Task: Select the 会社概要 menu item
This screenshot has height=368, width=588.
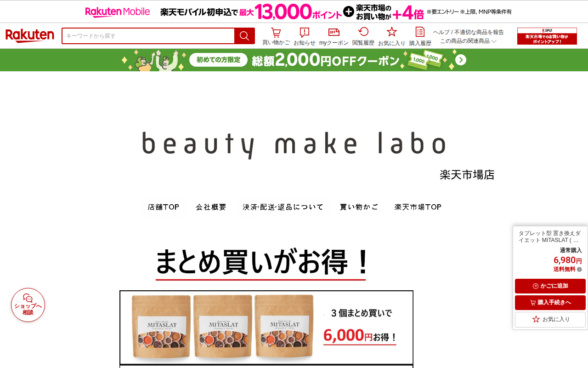Action: click(x=211, y=207)
